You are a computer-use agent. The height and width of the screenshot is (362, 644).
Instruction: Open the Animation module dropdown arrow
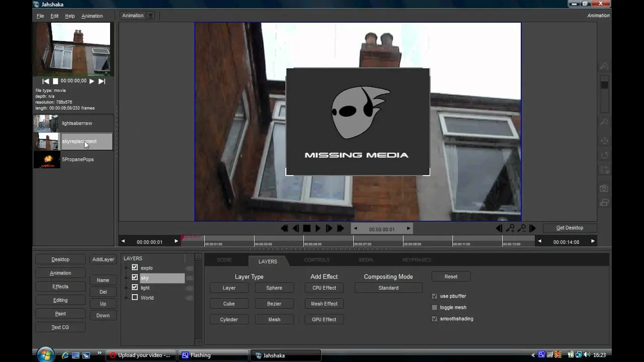pyautogui.click(x=150, y=16)
